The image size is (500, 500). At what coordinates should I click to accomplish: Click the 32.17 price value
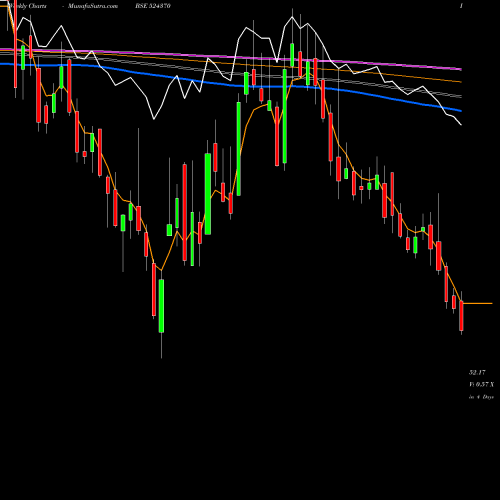coord(477,372)
